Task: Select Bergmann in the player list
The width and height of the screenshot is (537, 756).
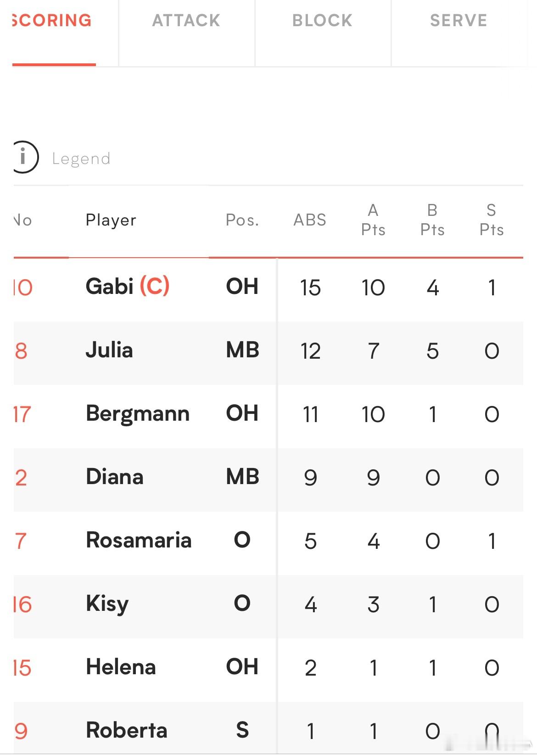Action: tap(138, 414)
